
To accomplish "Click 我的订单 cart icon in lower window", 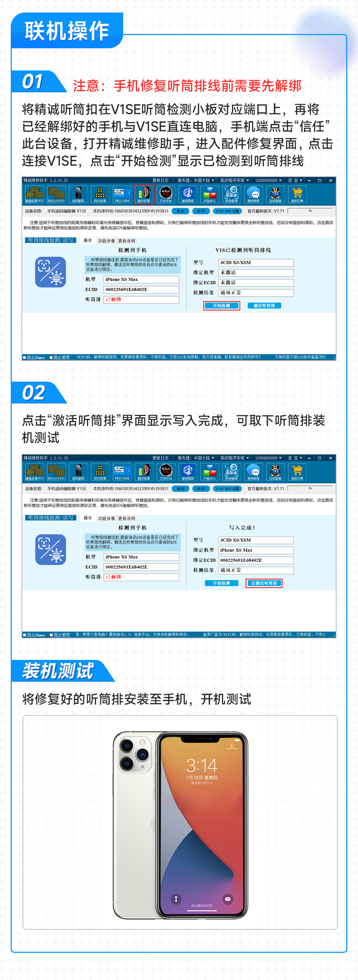I will (x=297, y=471).
